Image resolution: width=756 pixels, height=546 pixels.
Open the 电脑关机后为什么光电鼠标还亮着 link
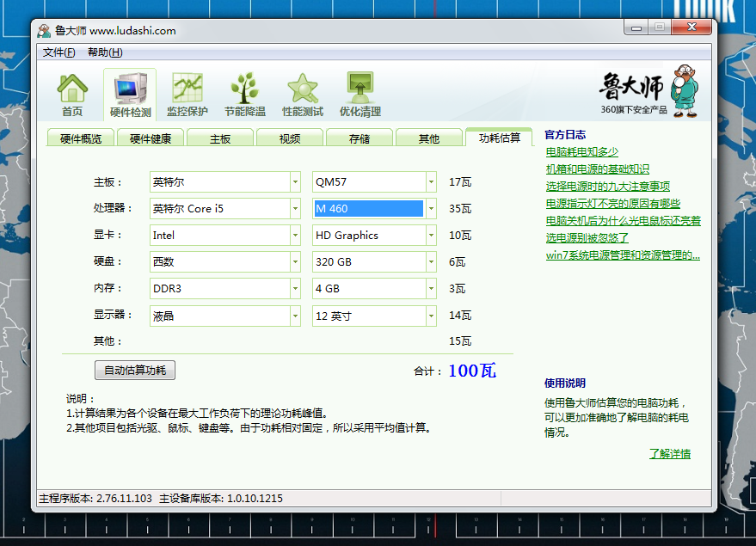pos(624,221)
